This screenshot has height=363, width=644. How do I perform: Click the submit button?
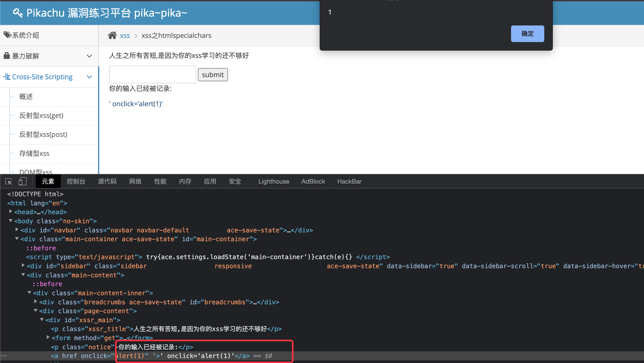pyautogui.click(x=213, y=75)
